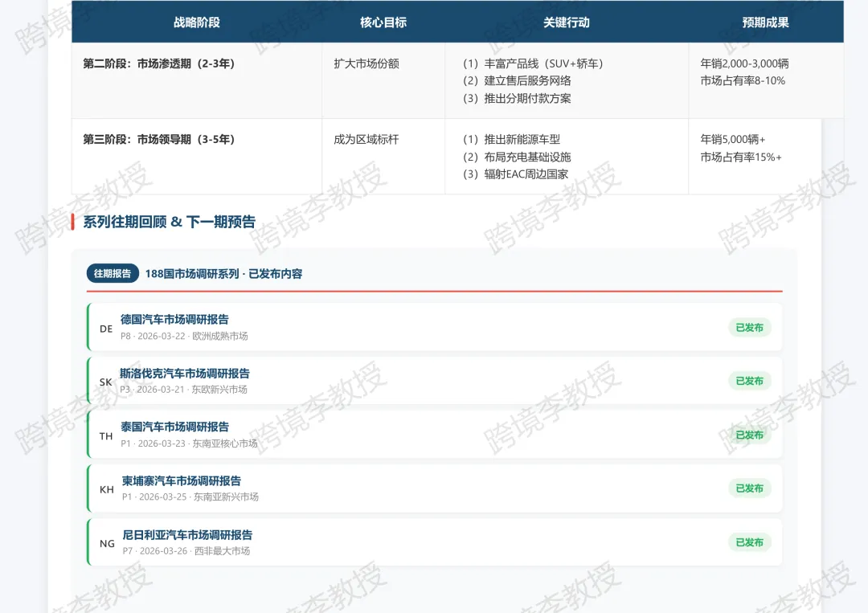This screenshot has height=613, width=868.
Task: Click 关键行动 column header
Action: pyautogui.click(x=567, y=22)
